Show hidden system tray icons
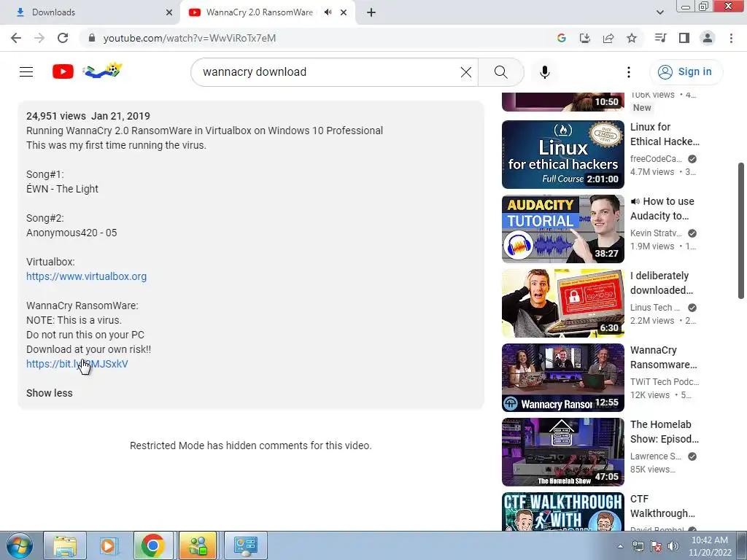 pos(620,546)
